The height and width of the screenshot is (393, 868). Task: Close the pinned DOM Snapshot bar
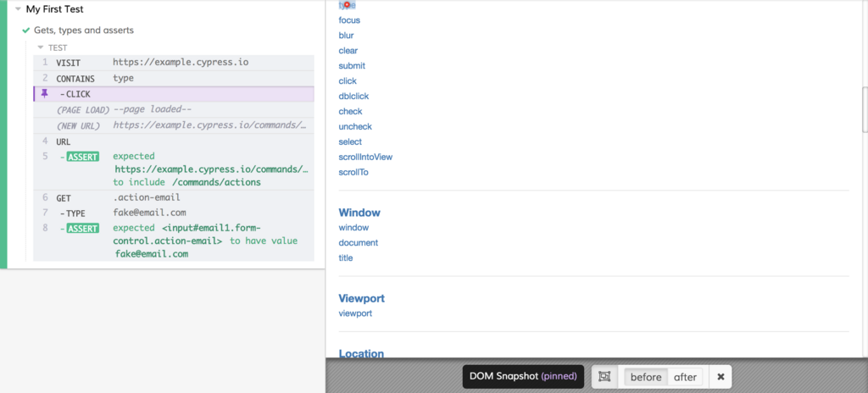click(x=721, y=377)
